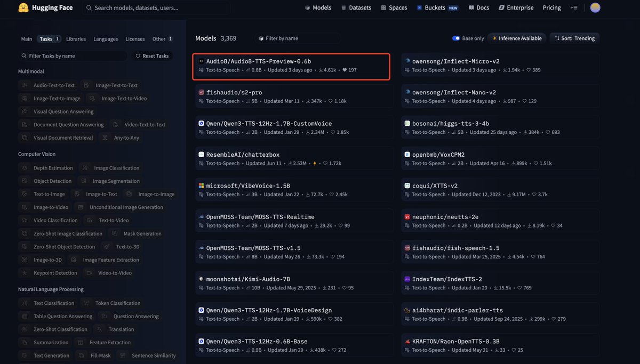Open owensong/Inflect-Micro-v2 model card
Image resolution: width=640 pixels, height=364 pixels.
(x=500, y=66)
